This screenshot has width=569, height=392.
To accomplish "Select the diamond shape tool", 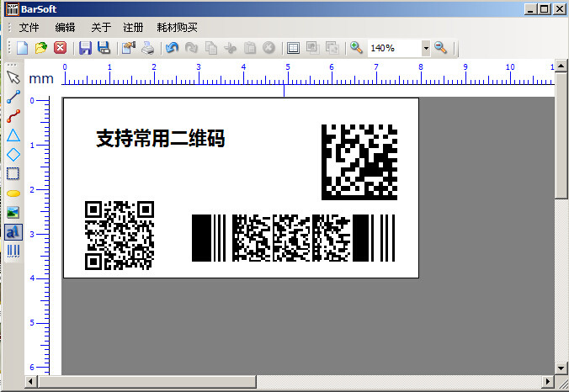I will coord(13,155).
